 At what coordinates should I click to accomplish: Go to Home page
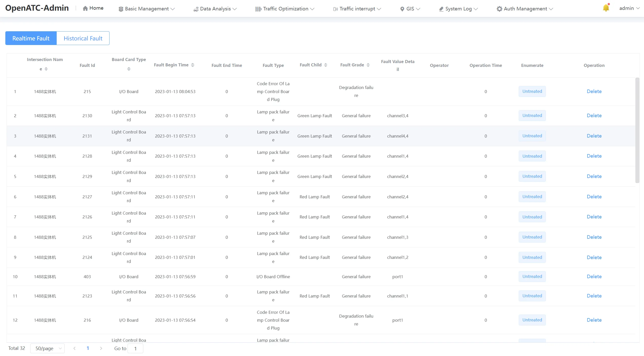pyautogui.click(x=93, y=8)
